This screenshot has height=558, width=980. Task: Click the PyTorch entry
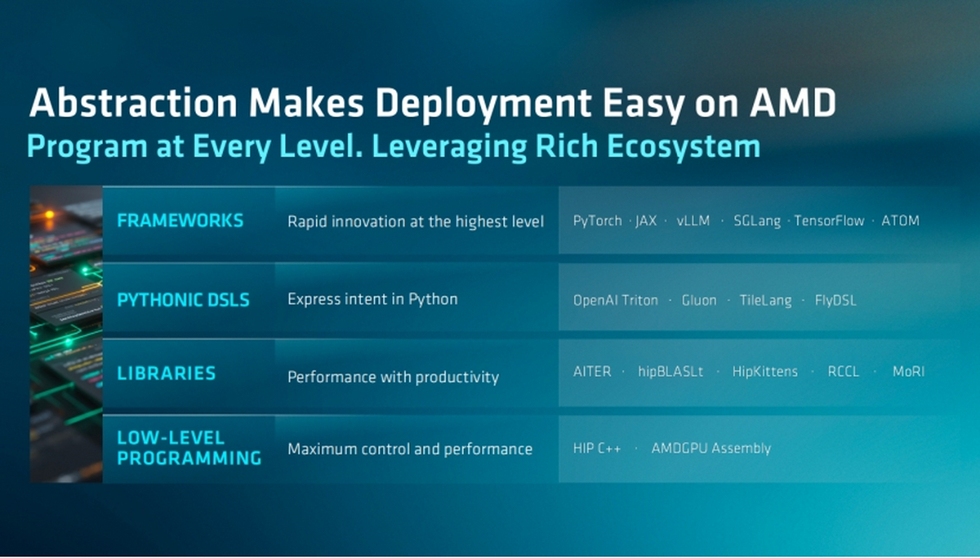[x=598, y=221]
